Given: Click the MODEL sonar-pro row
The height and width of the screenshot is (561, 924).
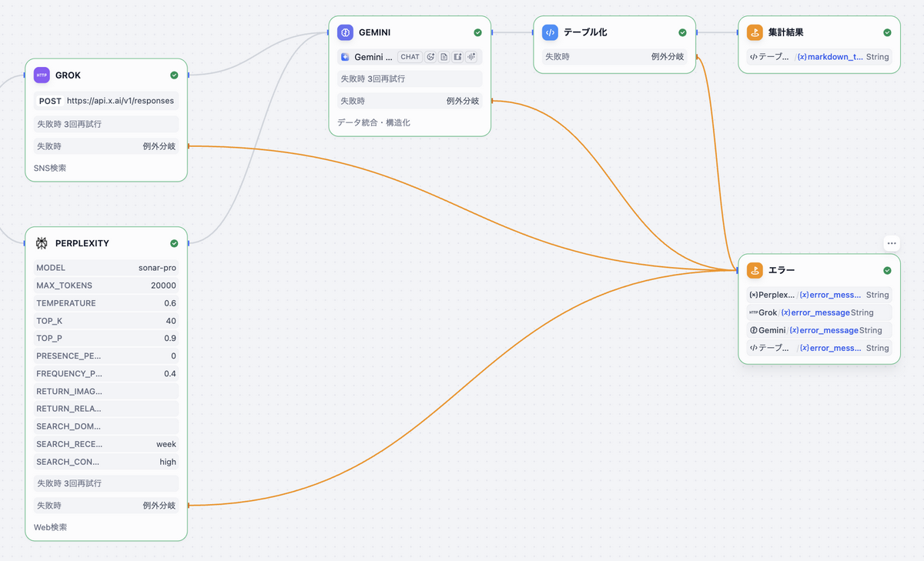Looking at the screenshot, I should [x=106, y=268].
